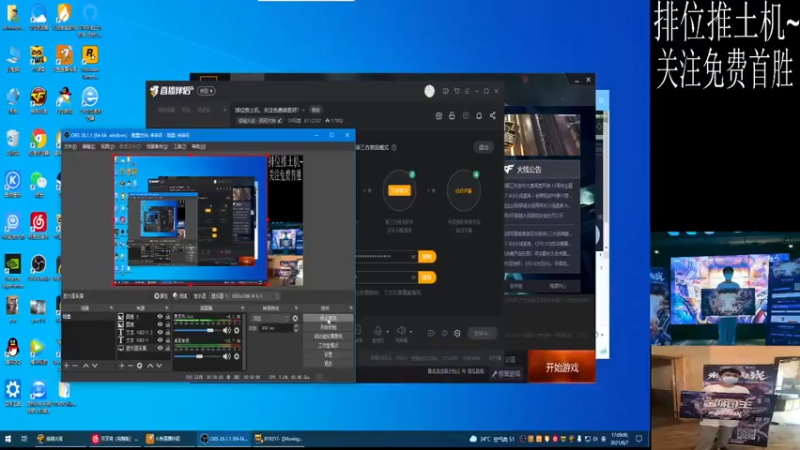
Task: Reveal hidden text in upper masked stream field
Action: pos(413,257)
